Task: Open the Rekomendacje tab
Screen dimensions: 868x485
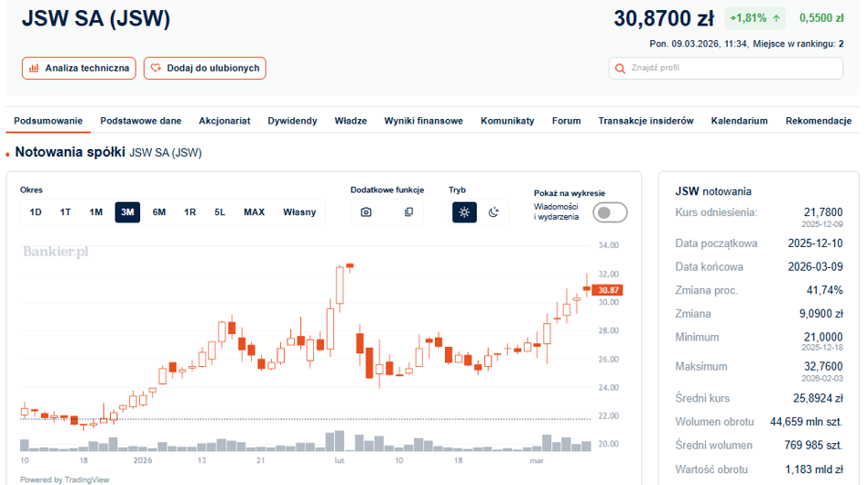Action: tap(819, 121)
